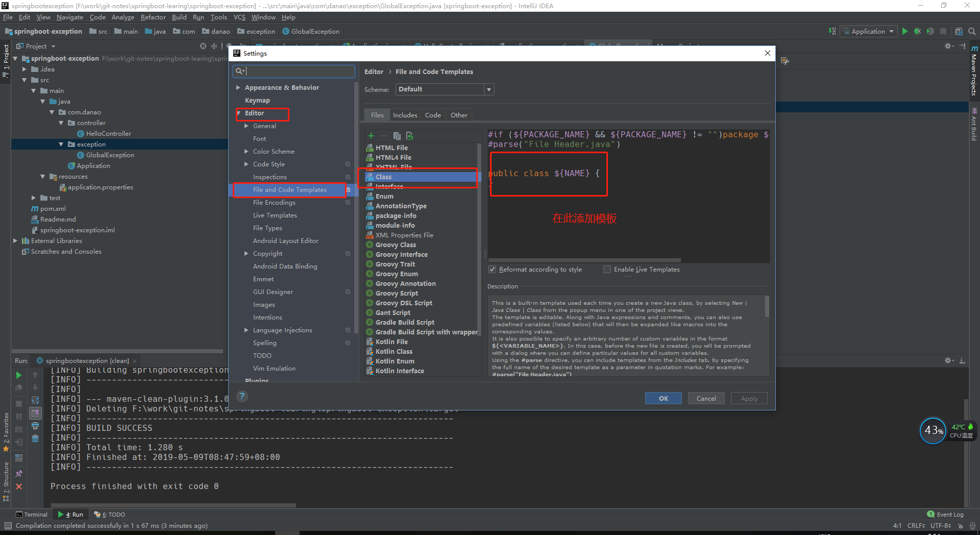Close the Run panel with red X
Viewport: 980px width, 535px height.
pos(19,487)
